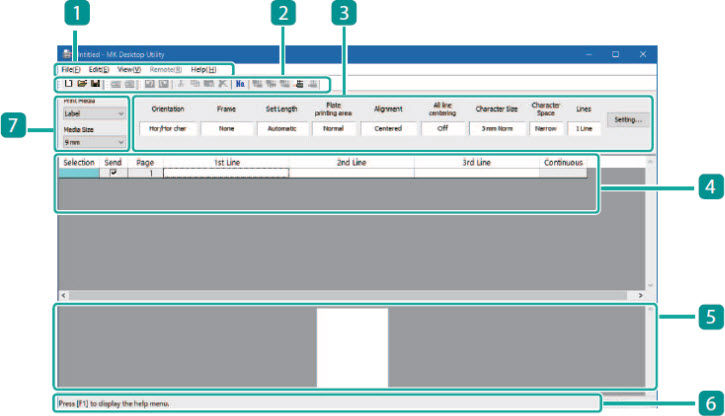Click the horizontal scrollbar right arrow
Screen dimensions: 725x416
[x=640, y=296]
